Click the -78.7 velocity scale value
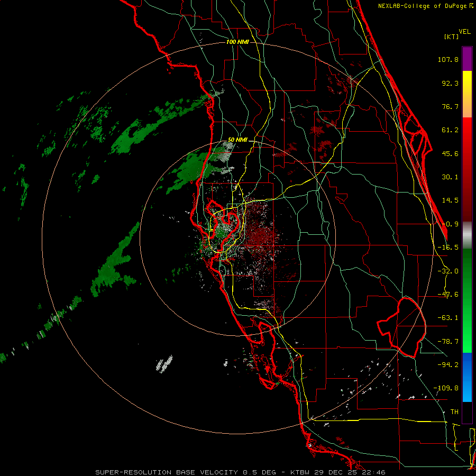Viewport: 476px width, 476px height. 448,342
